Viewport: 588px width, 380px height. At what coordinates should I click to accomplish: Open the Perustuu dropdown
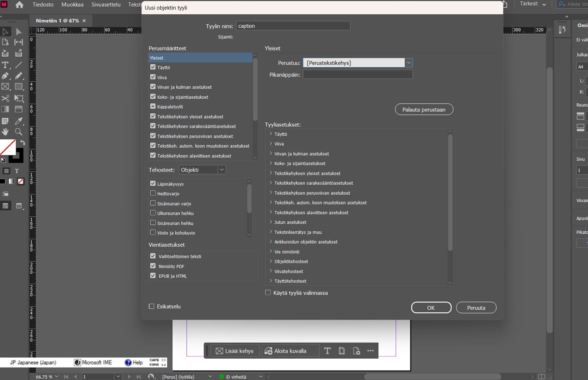pos(358,63)
